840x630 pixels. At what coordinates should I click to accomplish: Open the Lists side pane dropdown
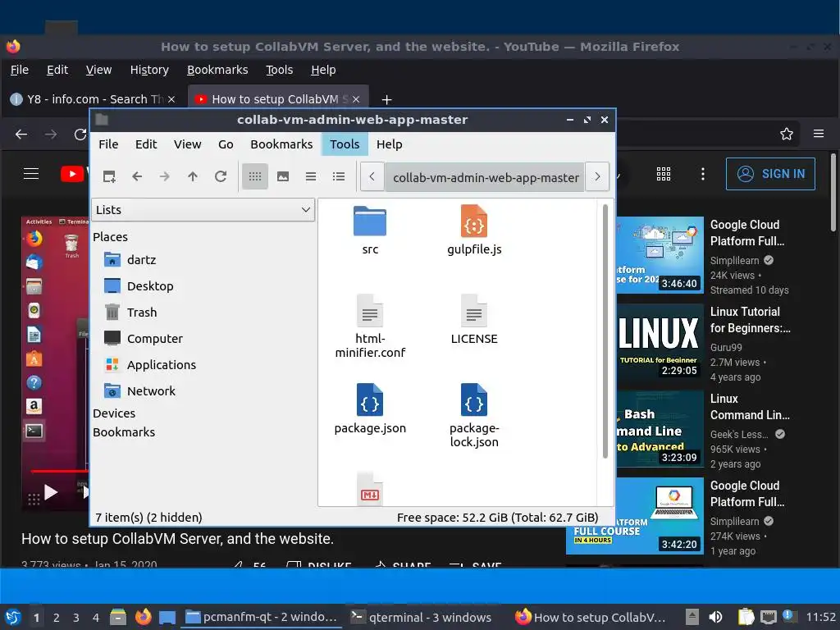(x=203, y=210)
